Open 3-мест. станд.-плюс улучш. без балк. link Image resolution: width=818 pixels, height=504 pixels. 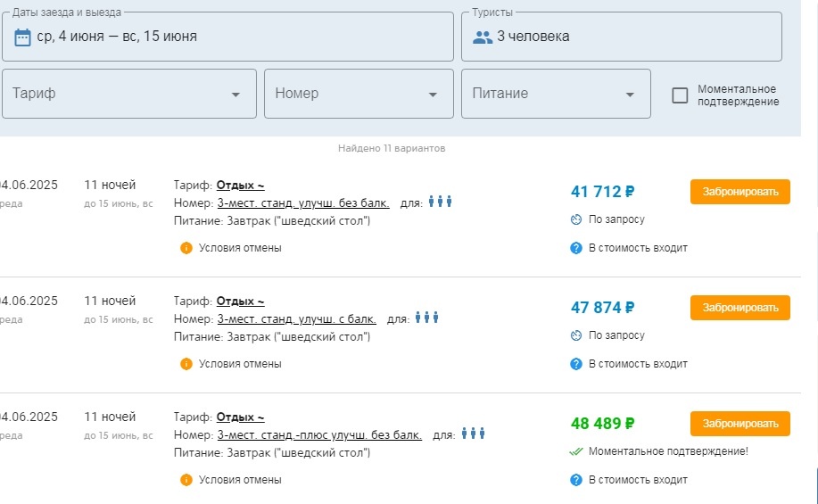point(319,435)
